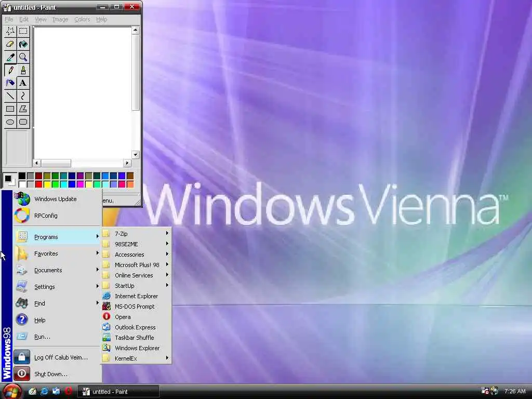Screen dimensions: 532x399
Task: Click Log Off Calub Veim...
Action: pyautogui.click(x=57, y=357)
